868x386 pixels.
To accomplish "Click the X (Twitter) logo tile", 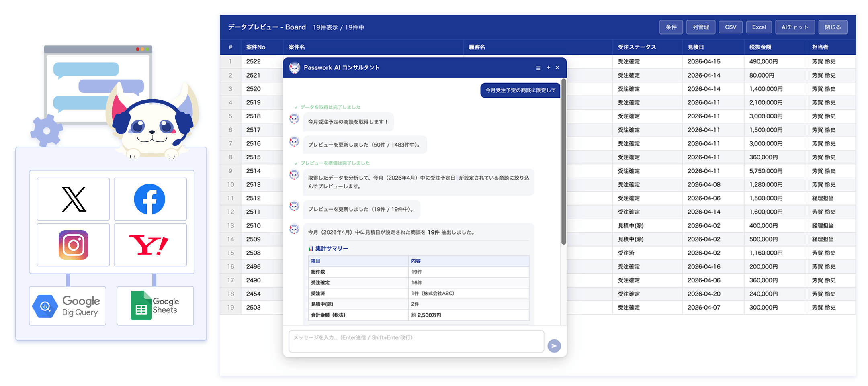I will pyautogui.click(x=74, y=199).
